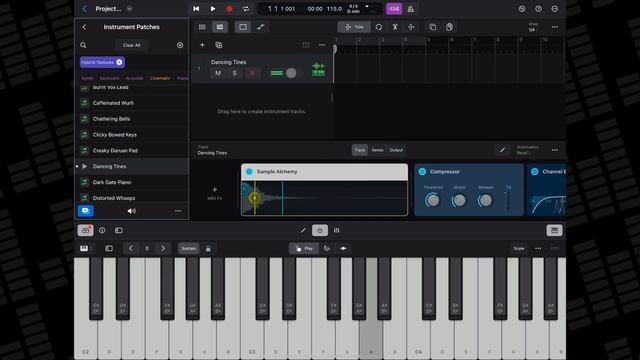The height and width of the screenshot is (360, 640).
Task: Toggle patch preview volume speaker
Action: pyautogui.click(x=131, y=211)
